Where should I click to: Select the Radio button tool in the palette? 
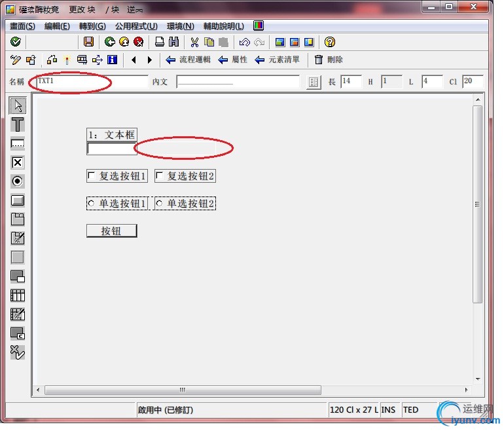18,181
